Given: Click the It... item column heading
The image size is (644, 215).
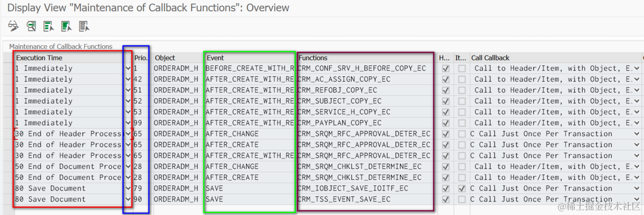Looking at the screenshot, I should [461, 58].
